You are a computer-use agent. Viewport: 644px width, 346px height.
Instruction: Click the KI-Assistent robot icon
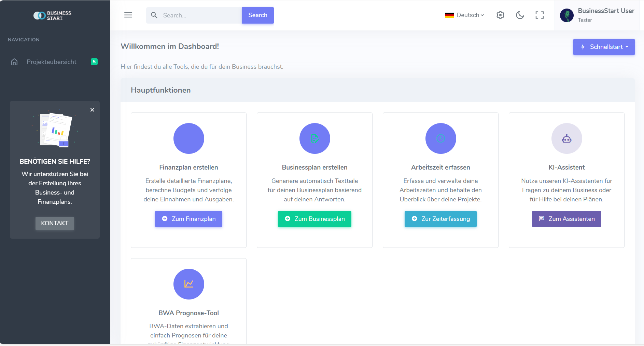[x=566, y=138]
